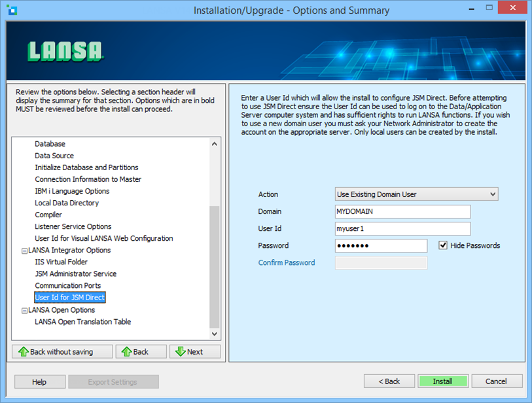Open Initialize Database and Partitions
The image size is (532, 403).
(x=86, y=167)
